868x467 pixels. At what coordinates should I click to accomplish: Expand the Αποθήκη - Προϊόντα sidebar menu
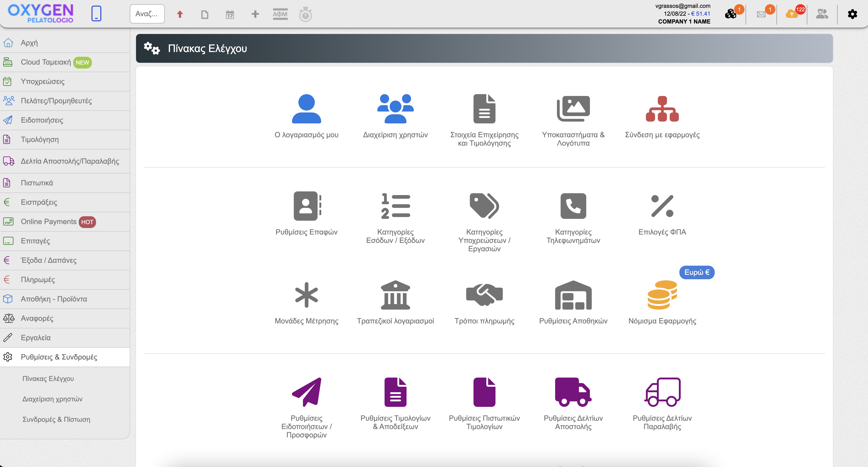tap(54, 299)
